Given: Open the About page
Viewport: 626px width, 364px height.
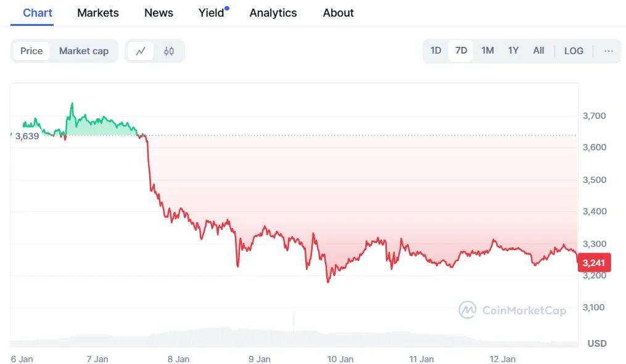Looking at the screenshot, I should pos(338,12).
